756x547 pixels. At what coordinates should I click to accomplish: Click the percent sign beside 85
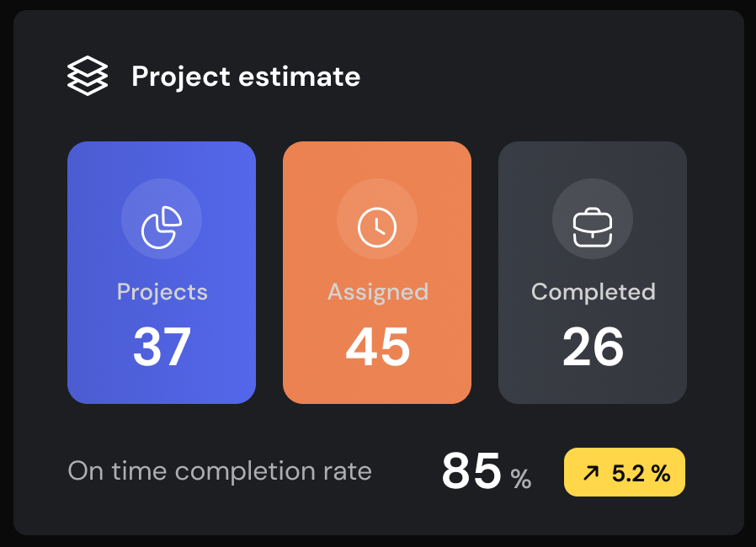coord(521,479)
